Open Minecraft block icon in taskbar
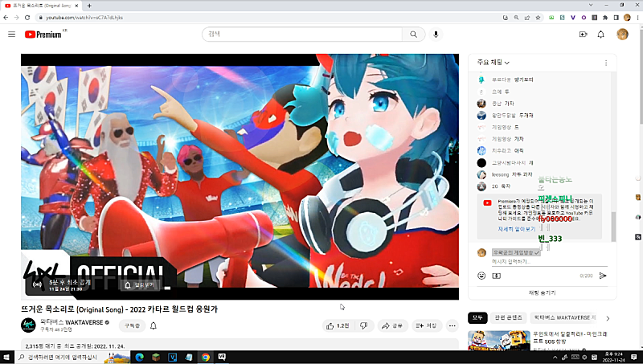Screen dimensions: 643x364 pyautogui.click(x=156, y=358)
